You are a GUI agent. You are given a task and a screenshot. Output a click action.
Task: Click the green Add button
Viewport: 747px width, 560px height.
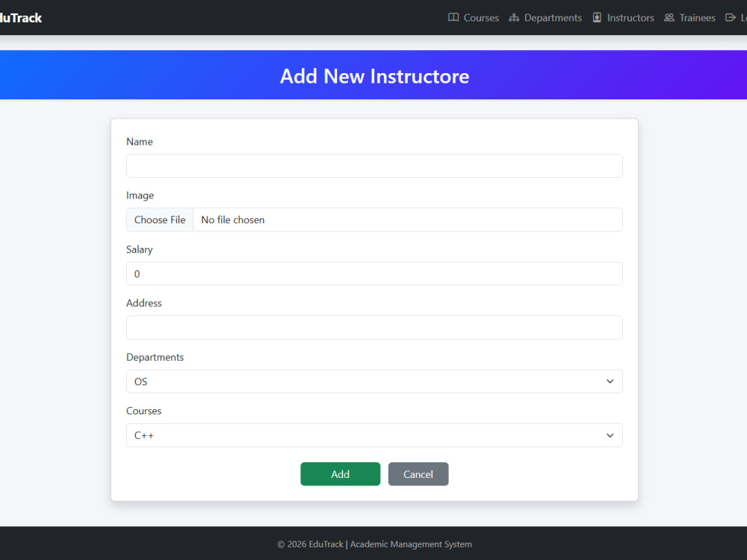point(340,474)
